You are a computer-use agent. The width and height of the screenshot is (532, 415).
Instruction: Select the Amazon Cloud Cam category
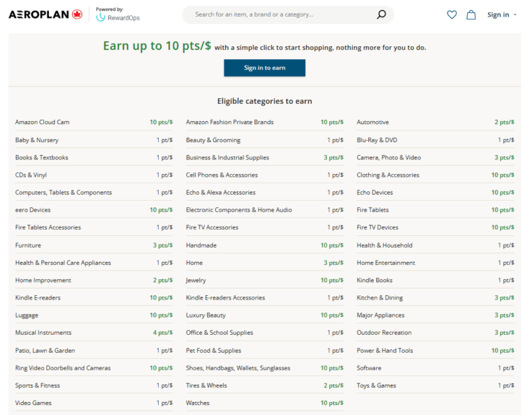pos(42,122)
